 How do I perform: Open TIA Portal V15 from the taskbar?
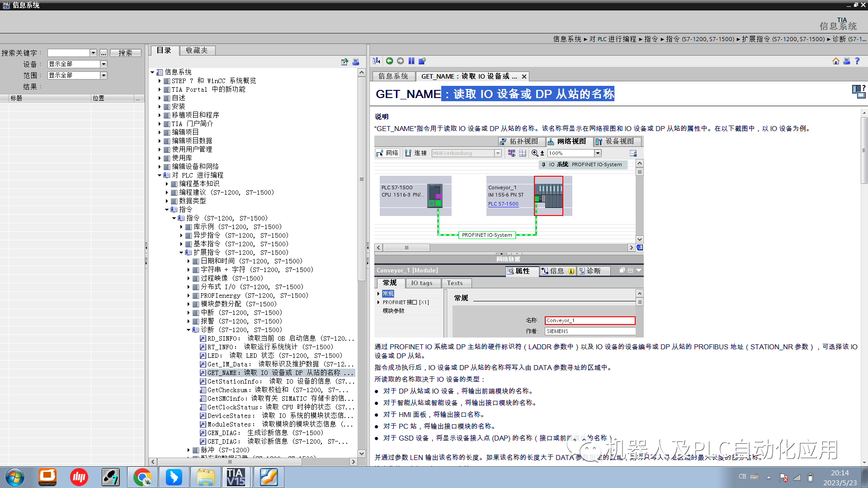point(237,477)
